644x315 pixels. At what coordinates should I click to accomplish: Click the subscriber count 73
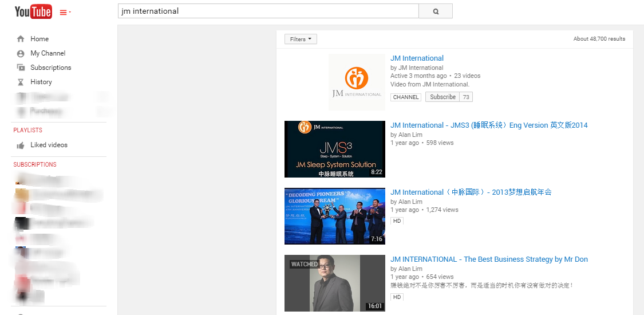click(466, 97)
